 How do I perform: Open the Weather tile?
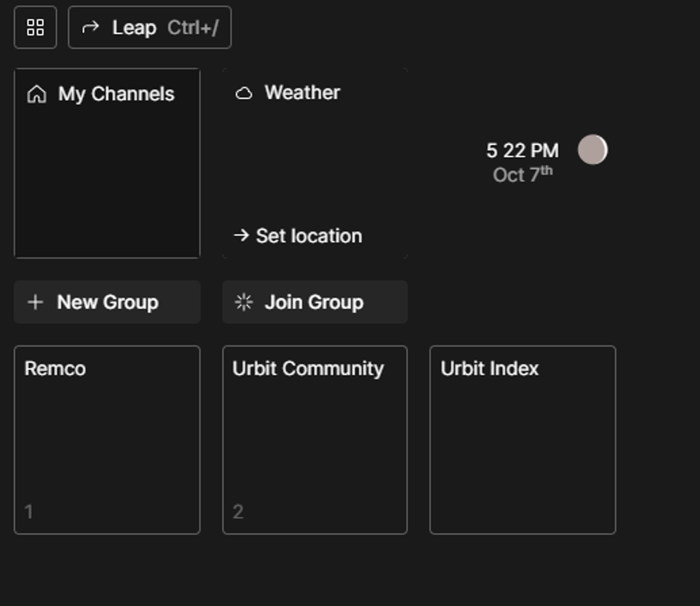315,163
